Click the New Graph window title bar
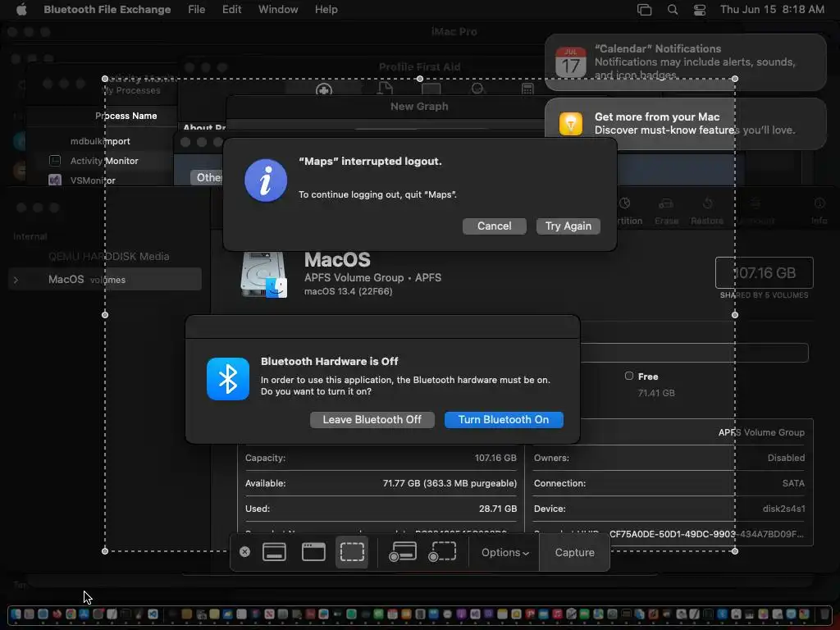The height and width of the screenshot is (630, 840). [419, 107]
